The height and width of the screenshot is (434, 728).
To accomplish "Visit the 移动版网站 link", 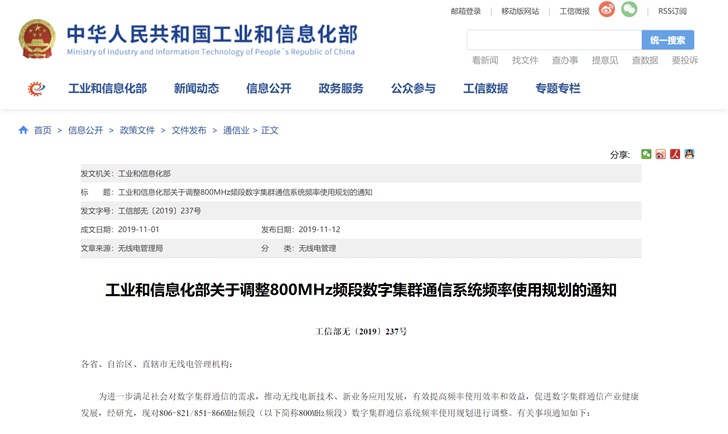I will [x=520, y=11].
